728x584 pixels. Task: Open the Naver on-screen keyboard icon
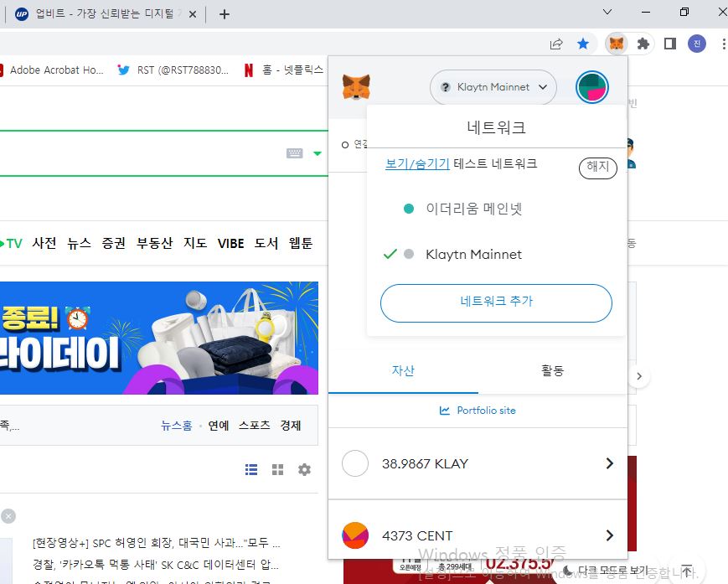(x=294, y=153)
